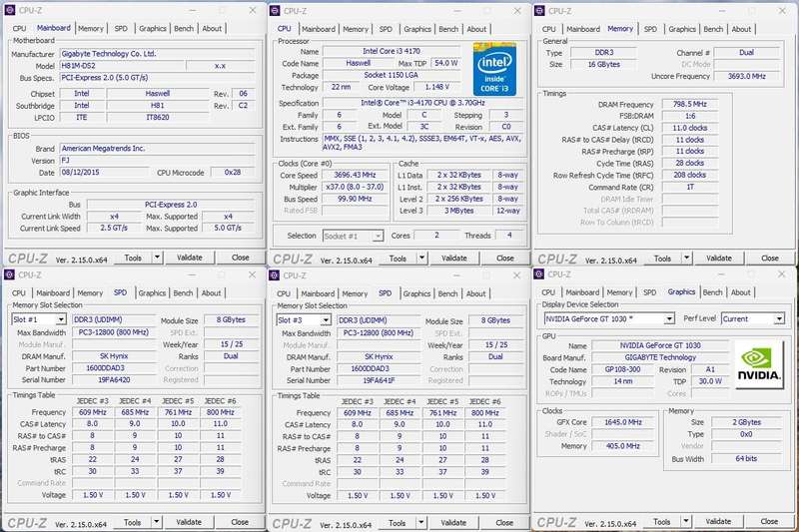Click the Close button in the Graphics window
The width and height of the screenshot is (799, 532).
coord(769,521)
